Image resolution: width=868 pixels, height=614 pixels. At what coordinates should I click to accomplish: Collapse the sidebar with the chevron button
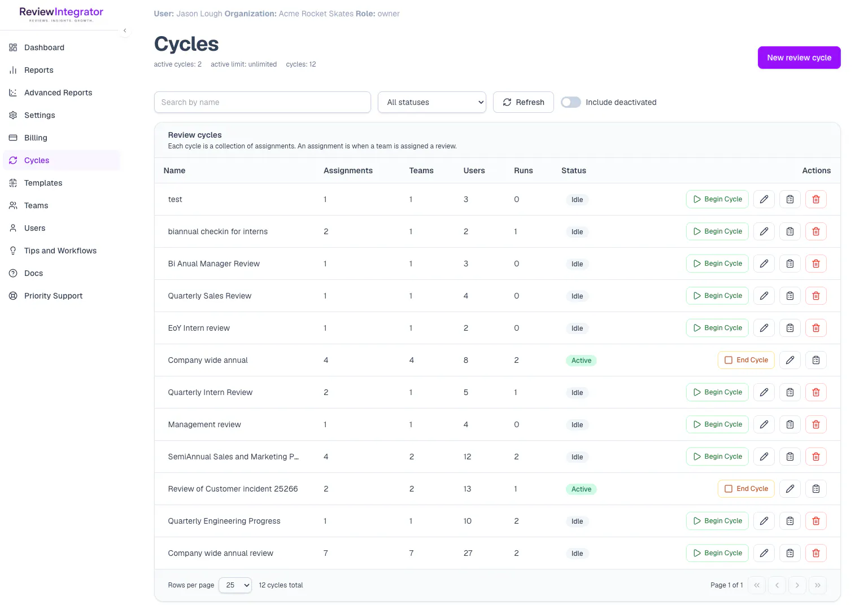pos(125,30)
